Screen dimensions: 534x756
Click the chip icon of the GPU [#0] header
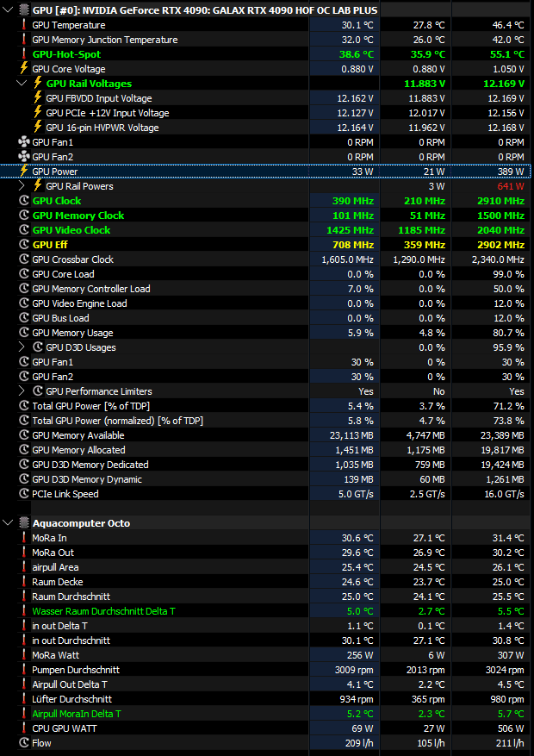click(23, 10)
